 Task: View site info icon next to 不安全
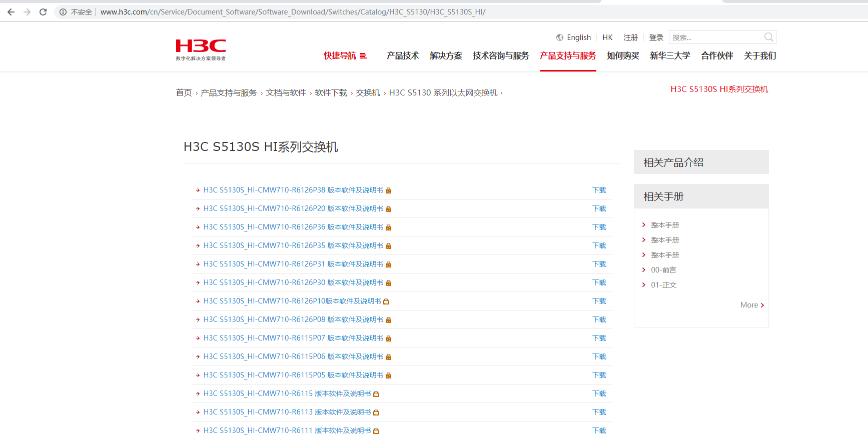click(x=63, y=12)
